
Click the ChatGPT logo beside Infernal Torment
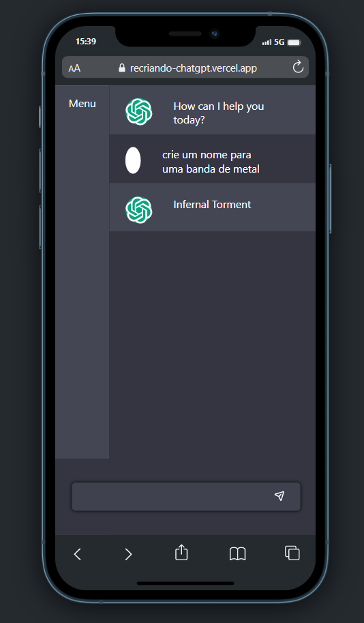coord(139,209)
